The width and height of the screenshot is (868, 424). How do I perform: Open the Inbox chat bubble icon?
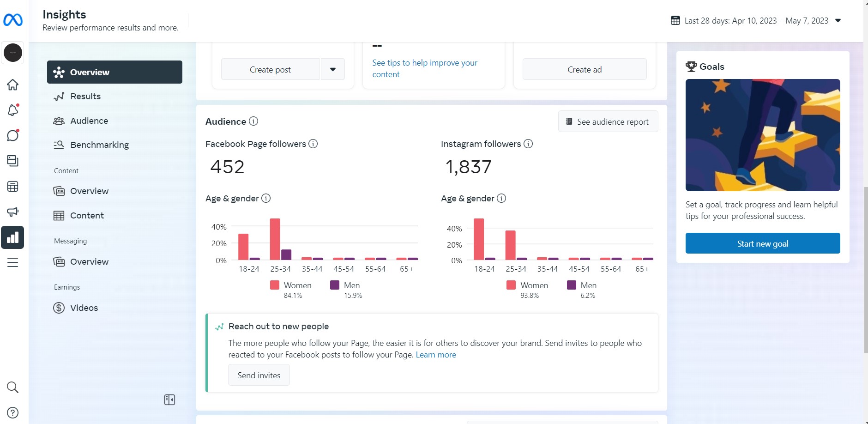tap(12, 135)
